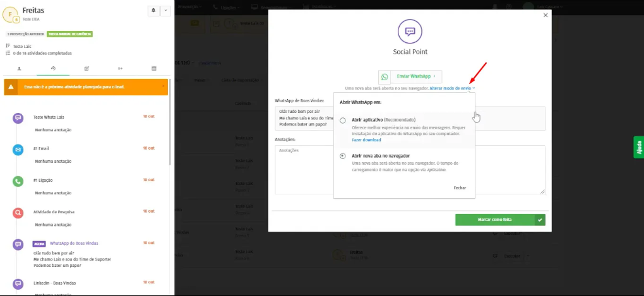The width and height of the screenshot is (644, 296).
Task: Open Ligações menu in background nav bar
Action: click(227, 7)
